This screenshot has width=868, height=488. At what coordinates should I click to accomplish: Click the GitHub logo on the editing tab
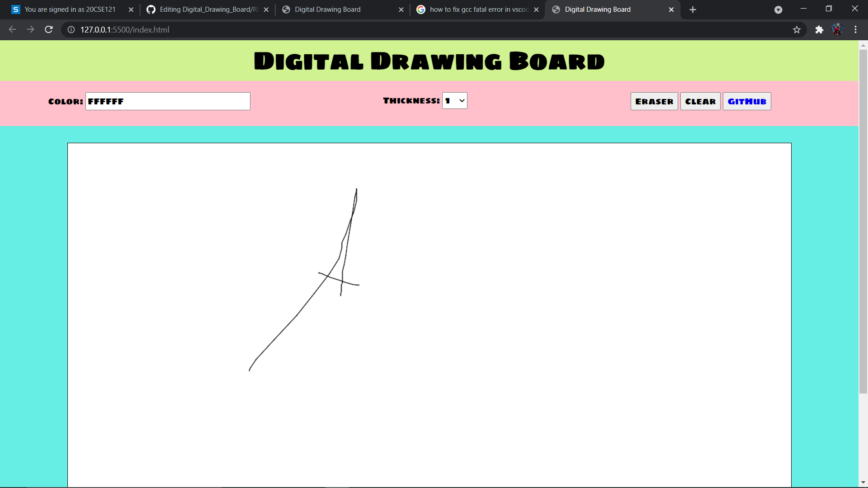[151, 9]
